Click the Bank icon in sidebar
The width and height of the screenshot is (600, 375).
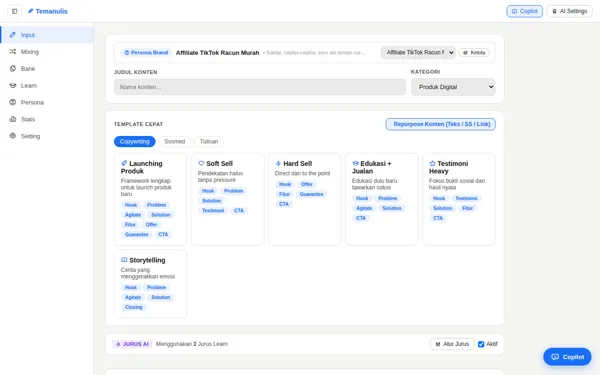(x=13, y=68)
